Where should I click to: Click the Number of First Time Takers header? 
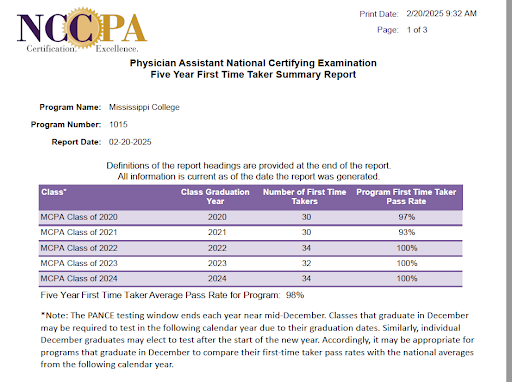click(305, 197)
